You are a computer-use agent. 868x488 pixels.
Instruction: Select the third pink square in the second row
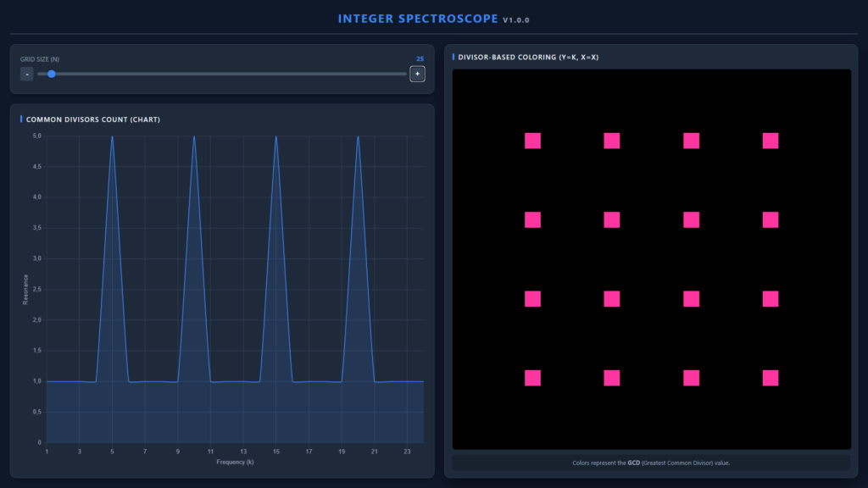point(691,219)
